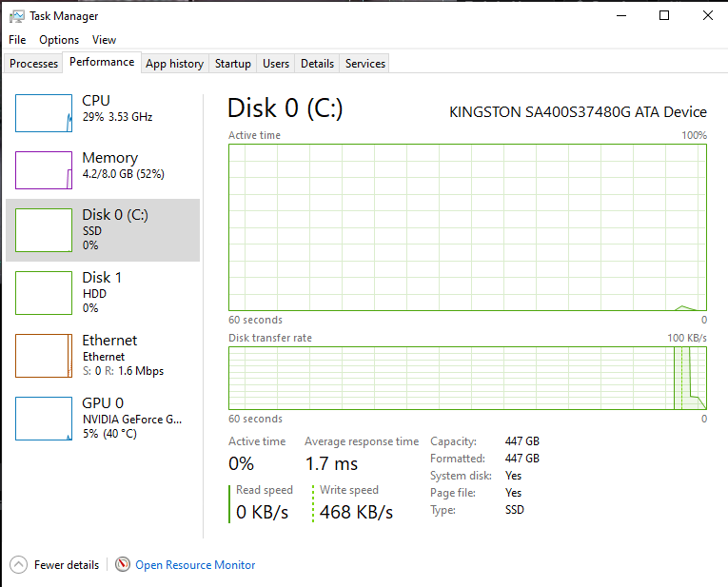This screenshot has height=587, width=728.
Task: Select the CPU usage mini graph
Action: 44,113
